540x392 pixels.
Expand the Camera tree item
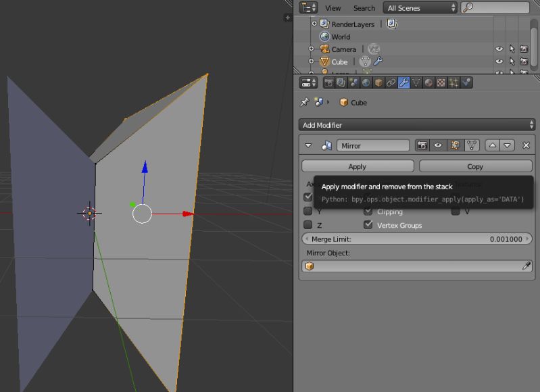click(x=311, y=49)
